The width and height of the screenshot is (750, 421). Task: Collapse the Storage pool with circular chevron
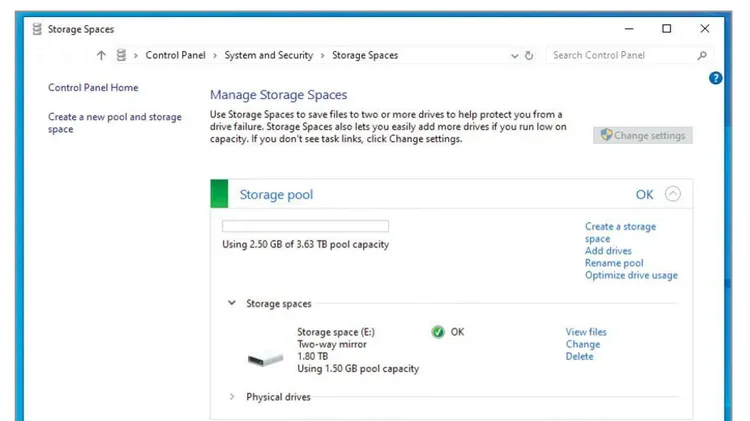click(x=673, y=194)
